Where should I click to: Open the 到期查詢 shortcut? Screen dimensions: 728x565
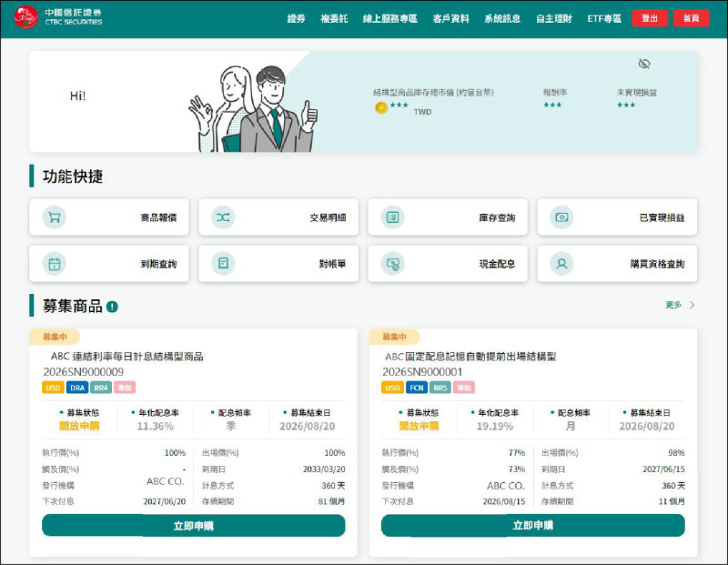click(109, 264)
